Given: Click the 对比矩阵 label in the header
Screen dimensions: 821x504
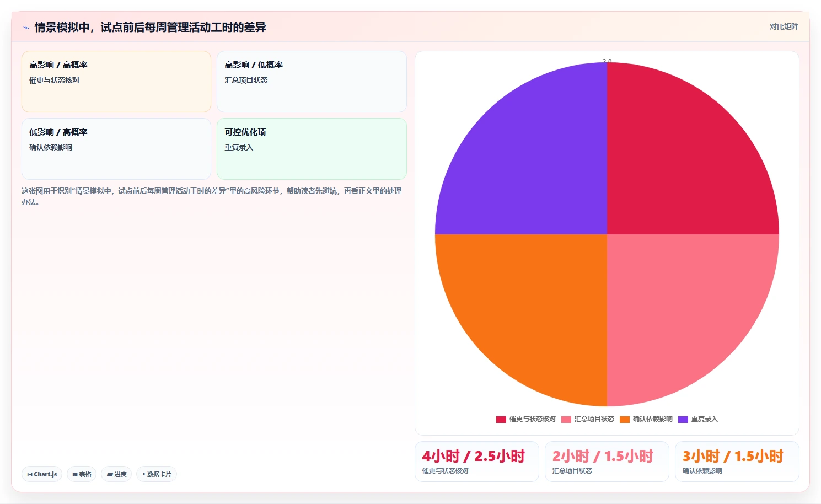Looking at the screenshot, I should (784, 26).
